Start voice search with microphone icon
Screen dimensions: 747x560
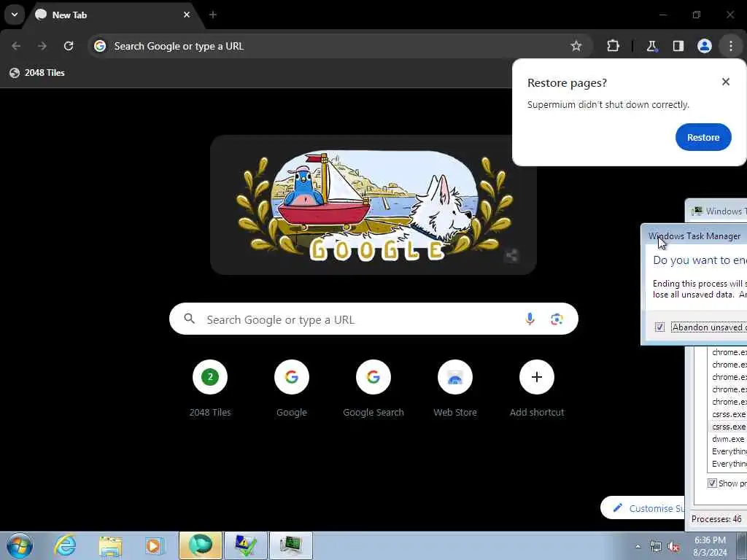click(x=530, y=319)
